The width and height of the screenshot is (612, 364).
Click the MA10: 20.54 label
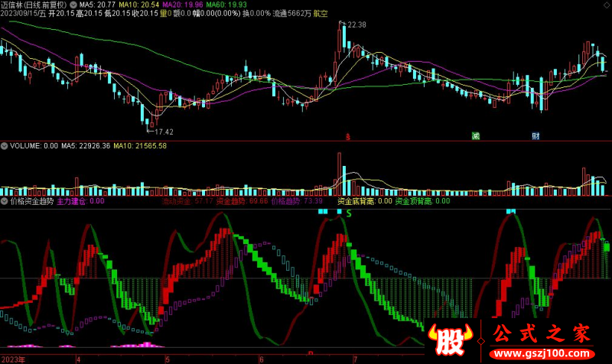(139, 5)
